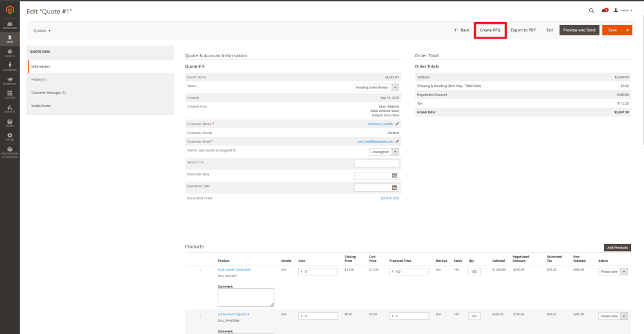Switch to the Media Center tab
Screen dimensions: 644x334
[x=101, y=106]
